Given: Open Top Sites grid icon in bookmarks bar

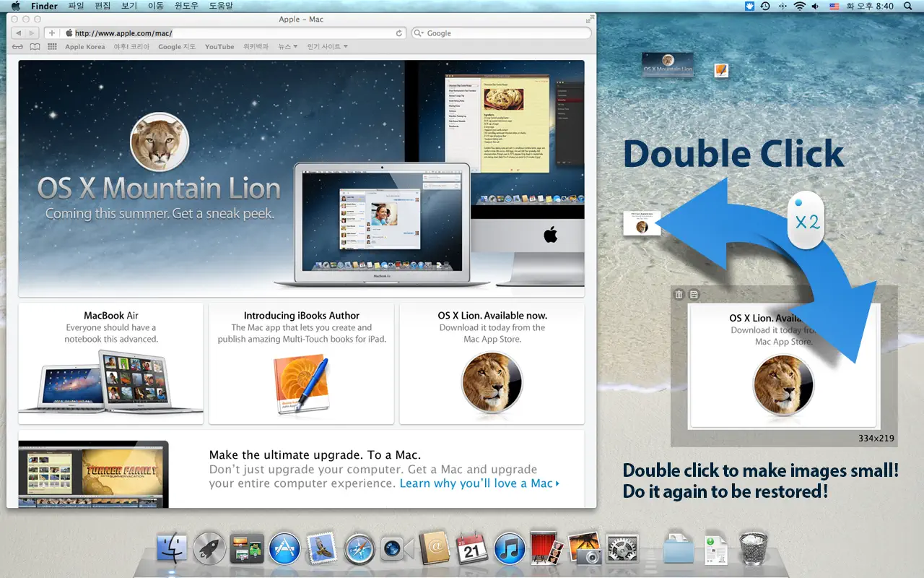Looking at the screenshot, I should (52, 47).
